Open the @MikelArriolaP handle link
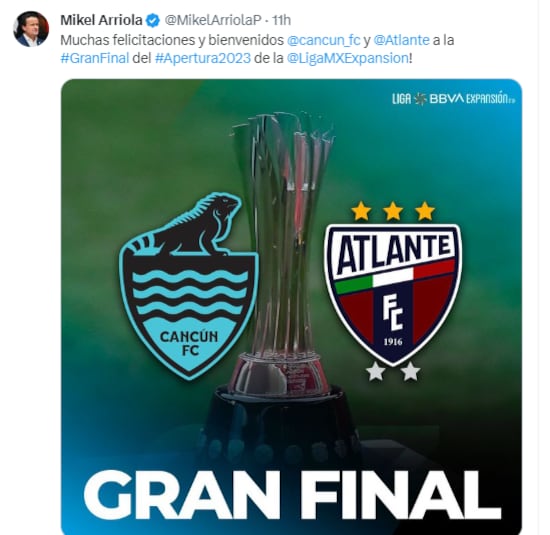The height and width of the screenshot is (535, 550). coord(213,20)
